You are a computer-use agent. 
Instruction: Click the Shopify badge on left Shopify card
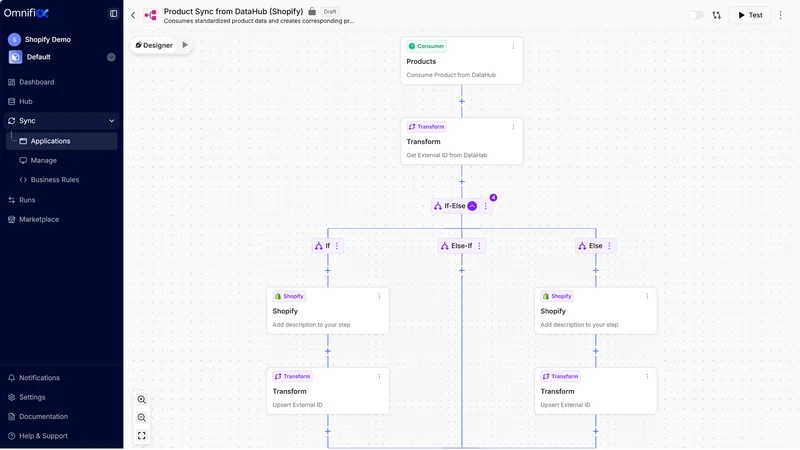289,296
